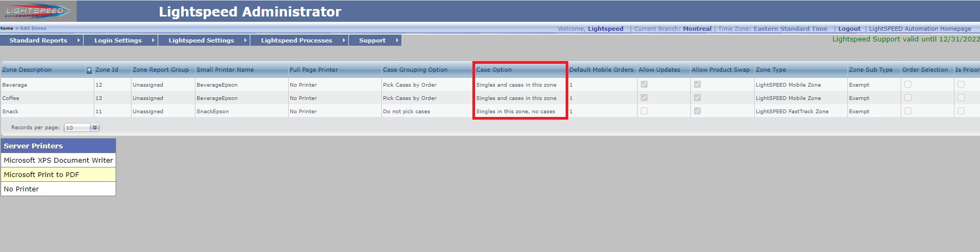Image resolution: width=980 pixels, height=252 pixels.
Task: Click the Logout link
Action: [x=849, y=29]
